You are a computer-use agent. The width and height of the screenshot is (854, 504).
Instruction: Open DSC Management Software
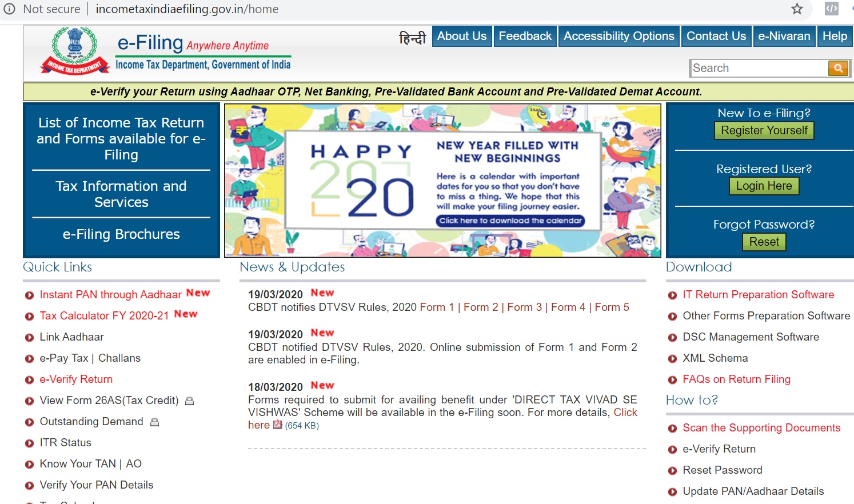point(751,337)
